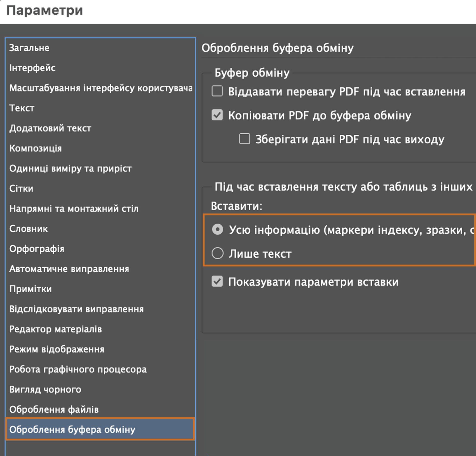Uncheck 'Копіювати PDF до буфера обміну'
Screen dimensions: 476x456
coord(217,115)
